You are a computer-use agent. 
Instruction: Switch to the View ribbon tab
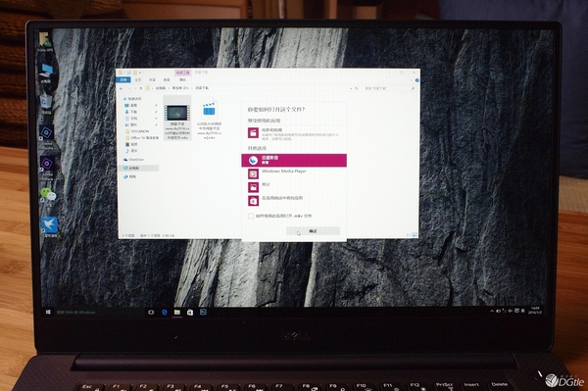167,79
